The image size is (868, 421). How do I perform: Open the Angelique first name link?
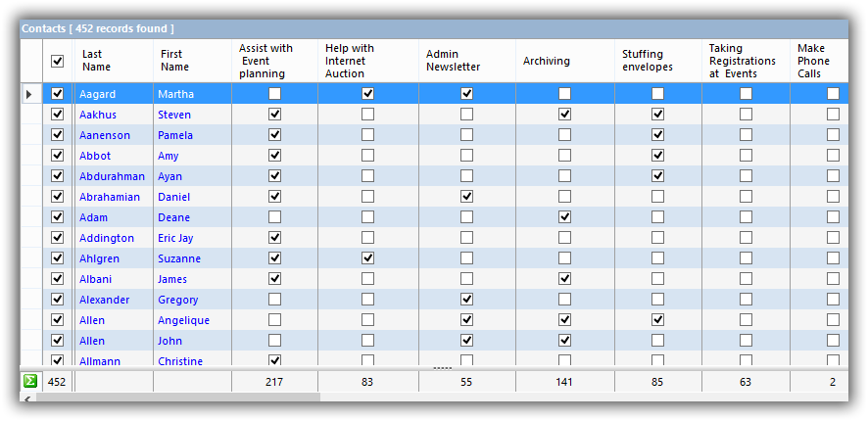click(x=183, y=320)
